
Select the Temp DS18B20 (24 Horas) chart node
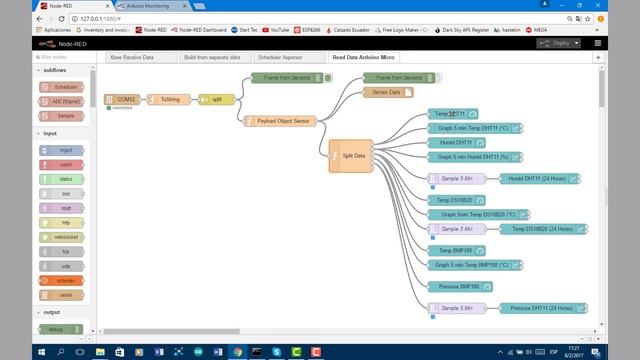(544, 229)
